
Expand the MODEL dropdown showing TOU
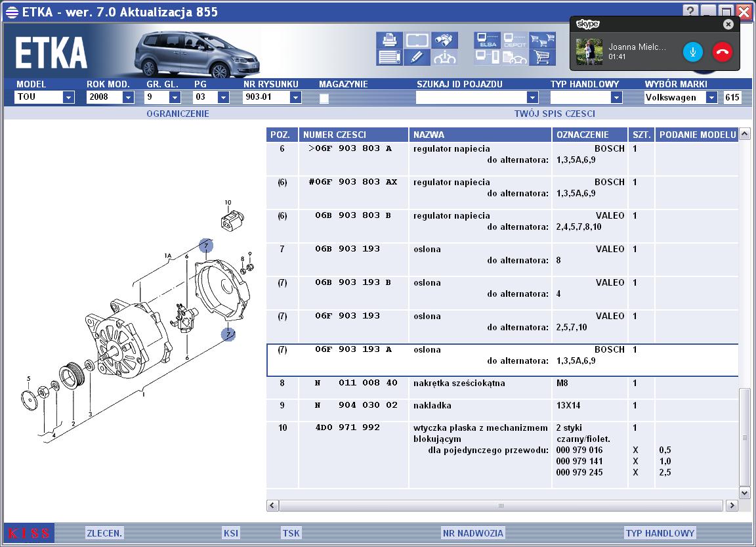click(x=68, y=97)
